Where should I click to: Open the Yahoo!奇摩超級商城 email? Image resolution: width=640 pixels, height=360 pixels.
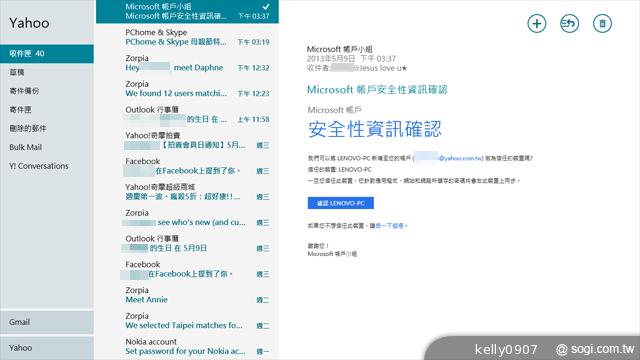pos(187,192)
